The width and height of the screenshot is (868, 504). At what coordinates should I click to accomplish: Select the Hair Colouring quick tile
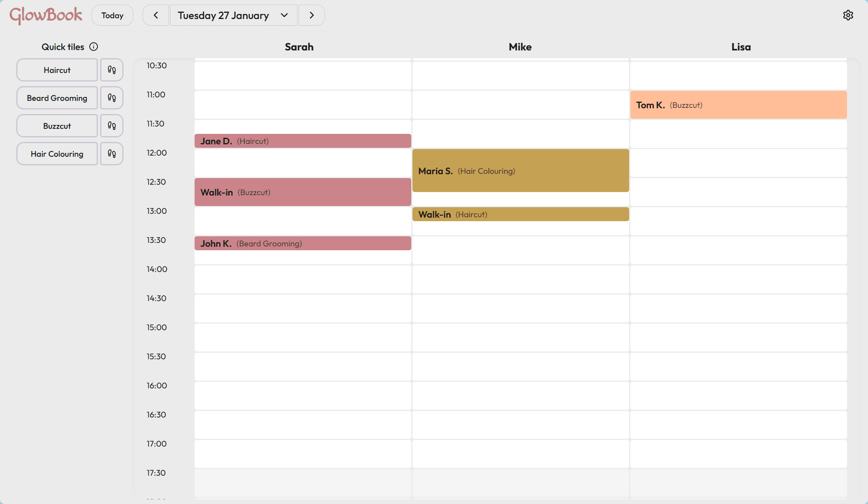point(57,154)
